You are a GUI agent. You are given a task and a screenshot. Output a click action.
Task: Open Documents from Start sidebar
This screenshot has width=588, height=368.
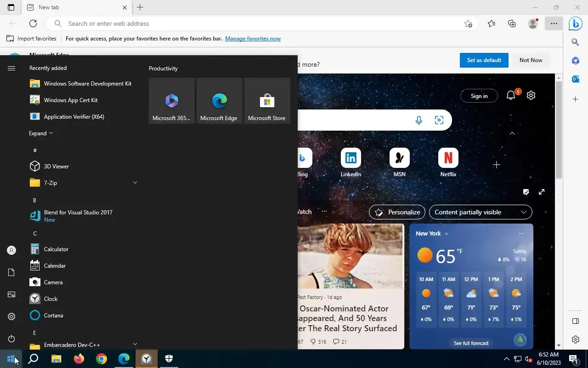click(11, 272)
